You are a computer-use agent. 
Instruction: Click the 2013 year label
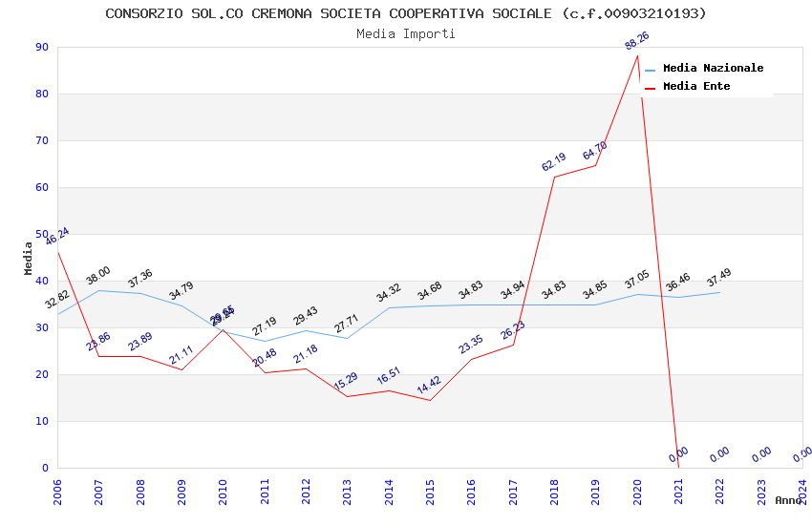[x=348, y=492]
